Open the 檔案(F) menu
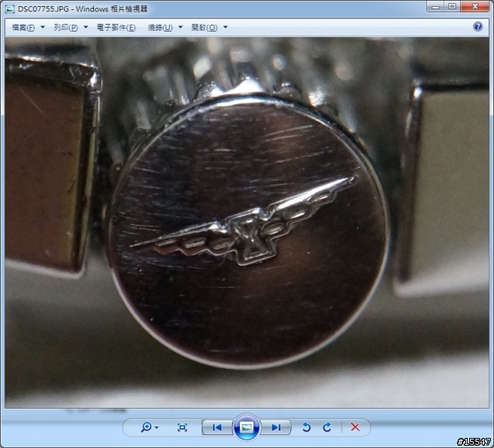Screen dimensions: 494x448 [23, 28]
